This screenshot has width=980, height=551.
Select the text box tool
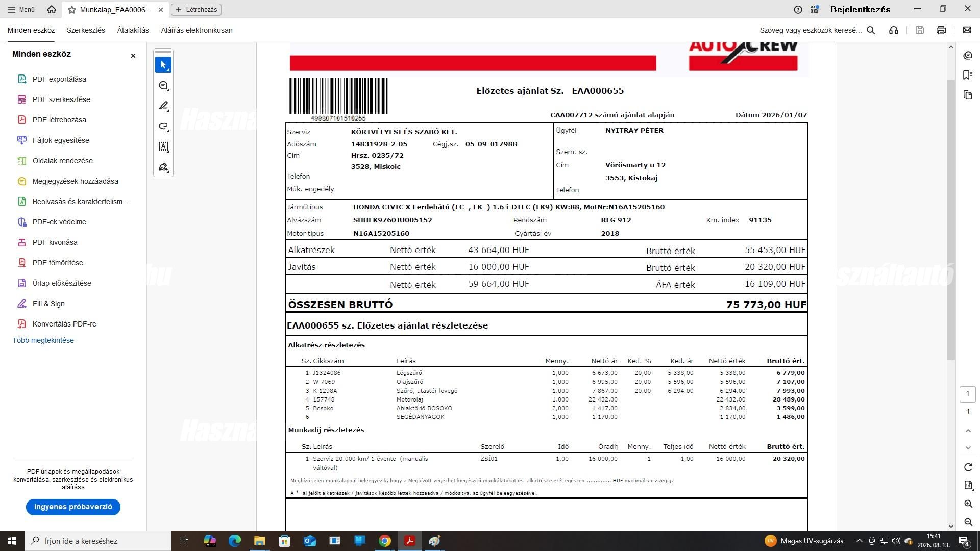(163, 147)
